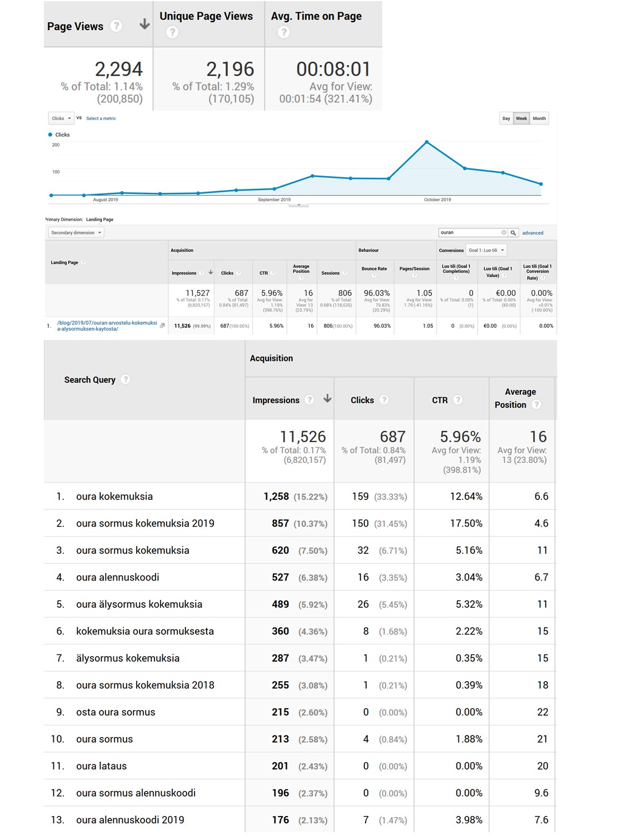Screen dimensions: 630x840
Task: Switch chart granularity to Month
Action: pyautogui.click(x=539, y=118)
